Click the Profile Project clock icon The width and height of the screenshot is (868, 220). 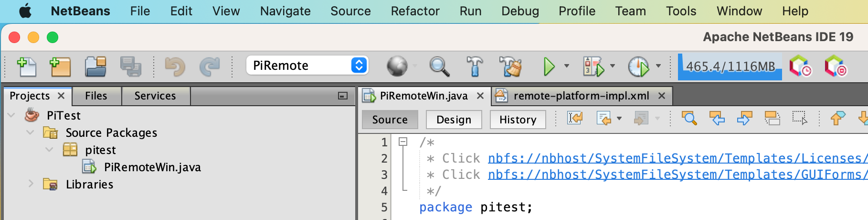tap(638, 66)
